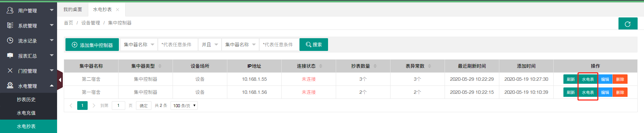This screenshot has width=644, height=133.
Task: Click the user management person icon
Action: [x=10, y=10]
